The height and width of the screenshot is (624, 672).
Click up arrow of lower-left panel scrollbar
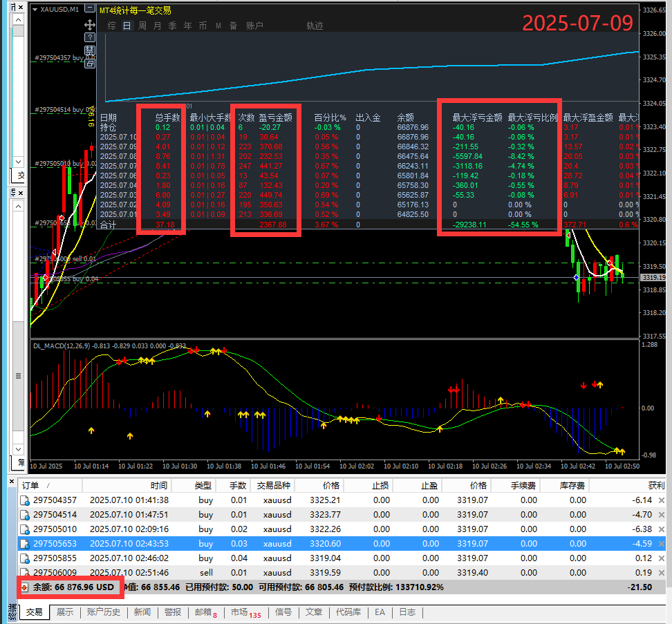click(x=18, y=207)
